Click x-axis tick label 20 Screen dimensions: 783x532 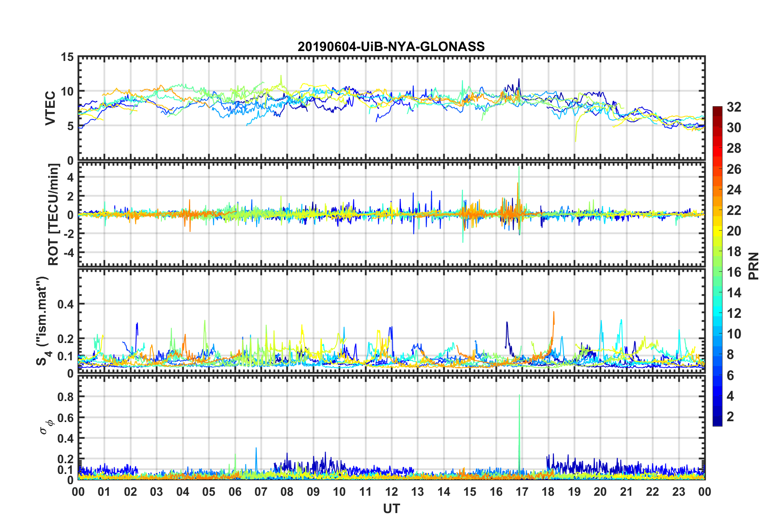pyautogui.click(x=600, y=492)
